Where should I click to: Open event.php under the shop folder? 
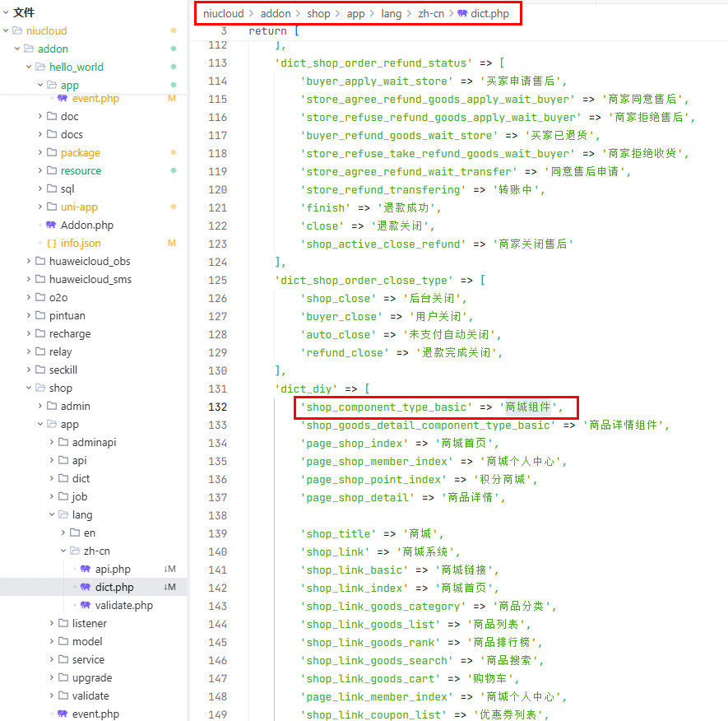(95, 714)
